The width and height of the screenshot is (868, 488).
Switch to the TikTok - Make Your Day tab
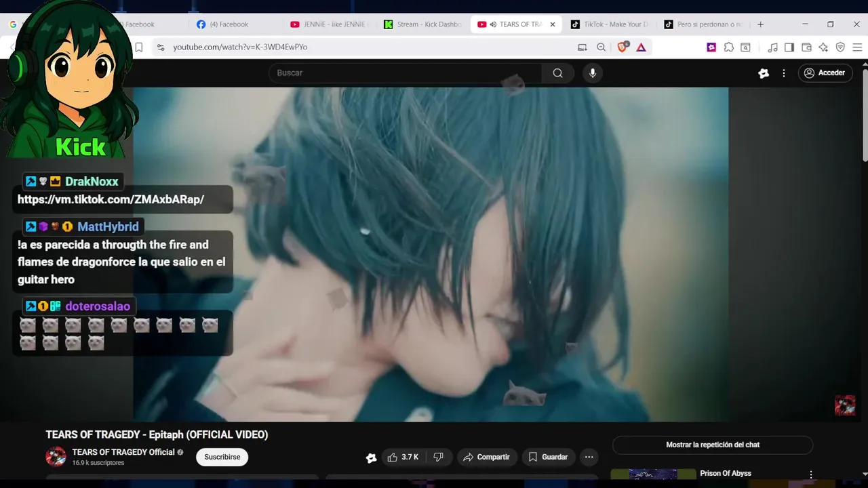point(610,24)
